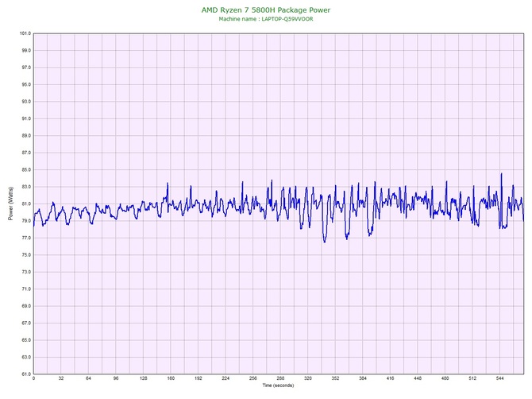Click the 77.0 y-axis value
The height and width of the screenshot is (399, 532).
click(25, 238)
